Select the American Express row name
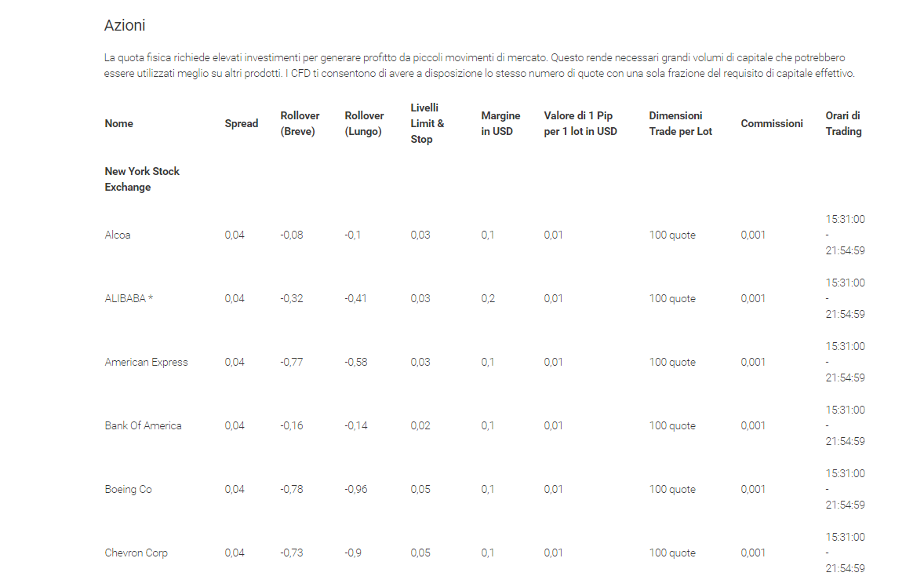 point(146,362)
